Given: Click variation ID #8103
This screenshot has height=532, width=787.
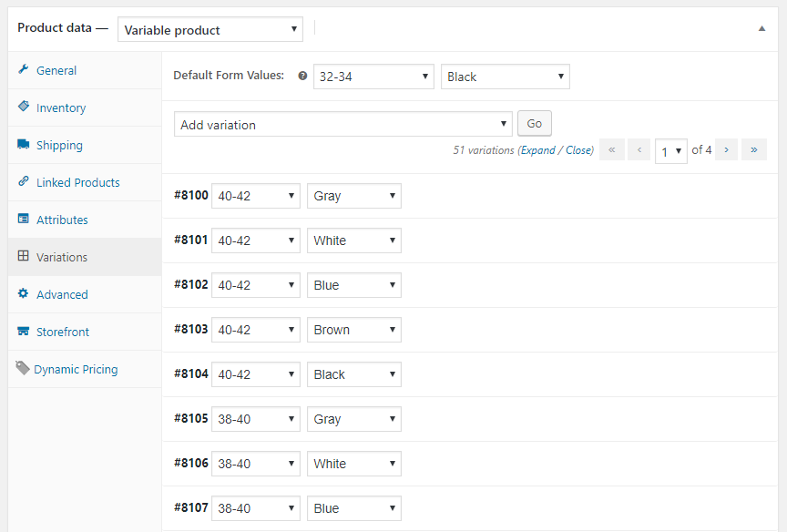Looking at the screenshot, I should click(x=190, y=329).
